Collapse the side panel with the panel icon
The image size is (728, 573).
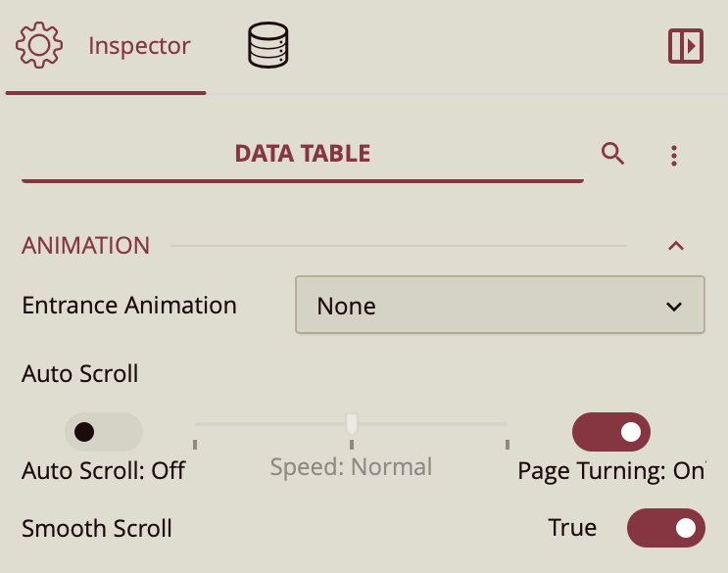(x=686, y=46)
